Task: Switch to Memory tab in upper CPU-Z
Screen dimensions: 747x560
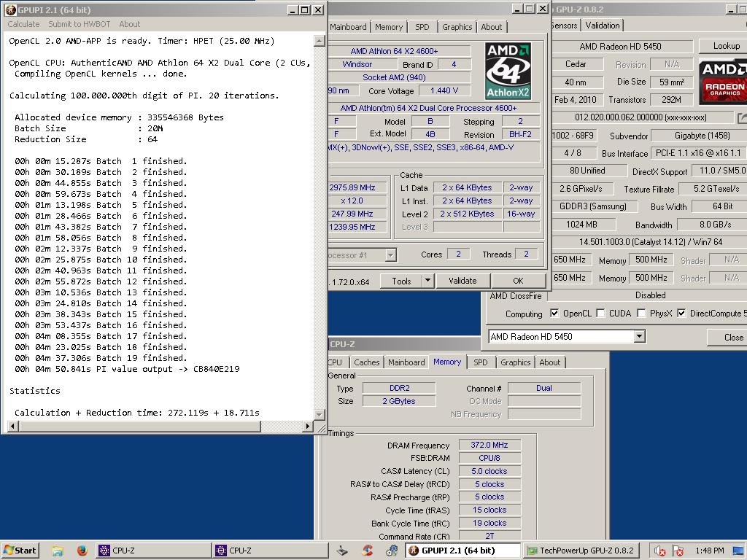Action: pos(389,27)
